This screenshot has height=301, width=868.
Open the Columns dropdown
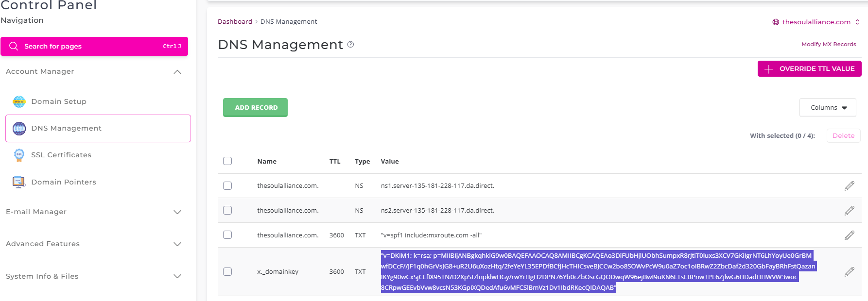tap(828, 108)
